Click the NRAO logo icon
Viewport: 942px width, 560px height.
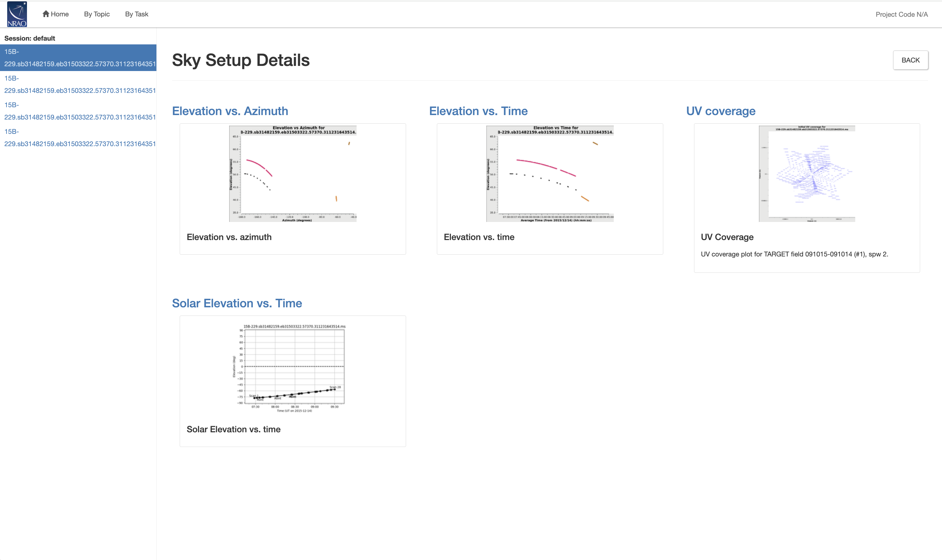click(x=17, y=14)
